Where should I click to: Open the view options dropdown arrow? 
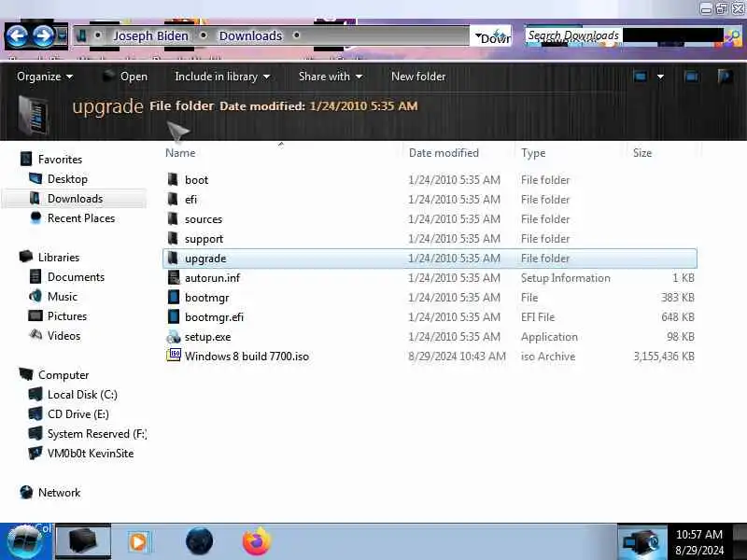tap(660, 77)
